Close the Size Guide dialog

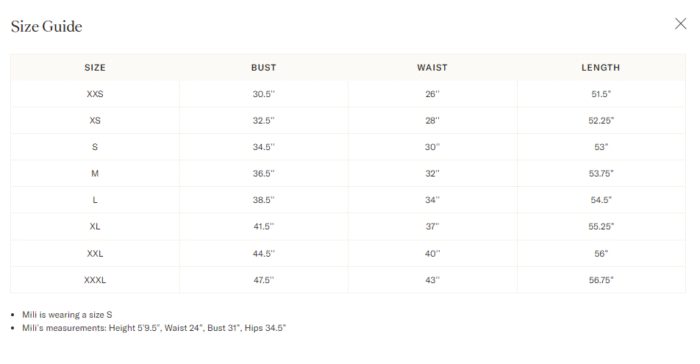680,24
